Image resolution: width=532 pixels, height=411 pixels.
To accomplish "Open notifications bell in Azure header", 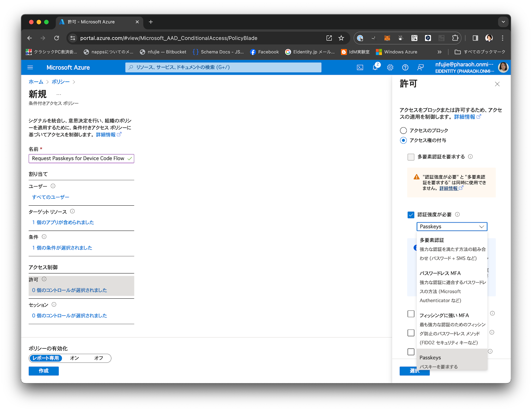I will pos(375,67).
